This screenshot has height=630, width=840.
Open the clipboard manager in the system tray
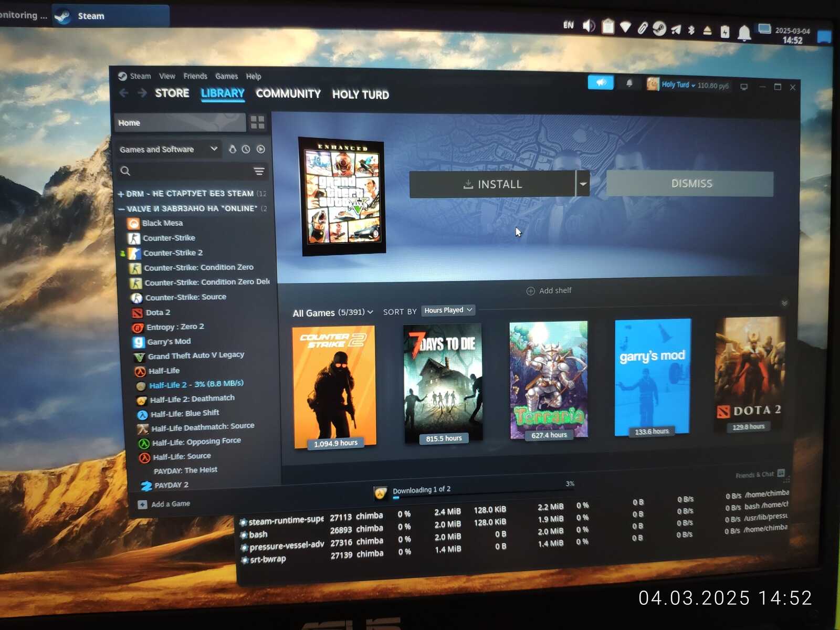pyautogui.click(x=608, y=26)
